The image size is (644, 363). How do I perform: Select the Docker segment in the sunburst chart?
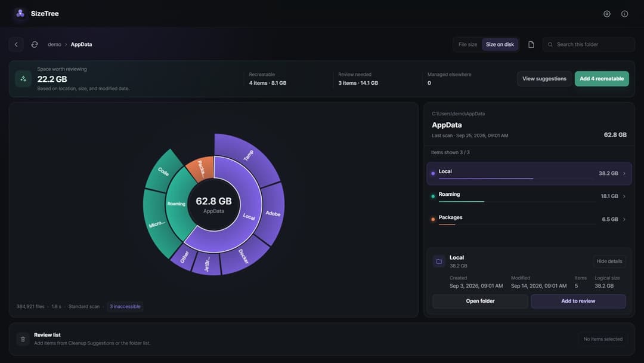[x=243, y=257]
